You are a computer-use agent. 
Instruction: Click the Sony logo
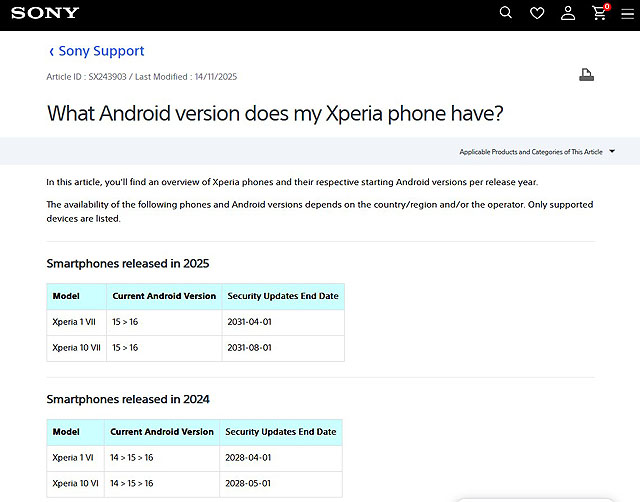point(45,14)
